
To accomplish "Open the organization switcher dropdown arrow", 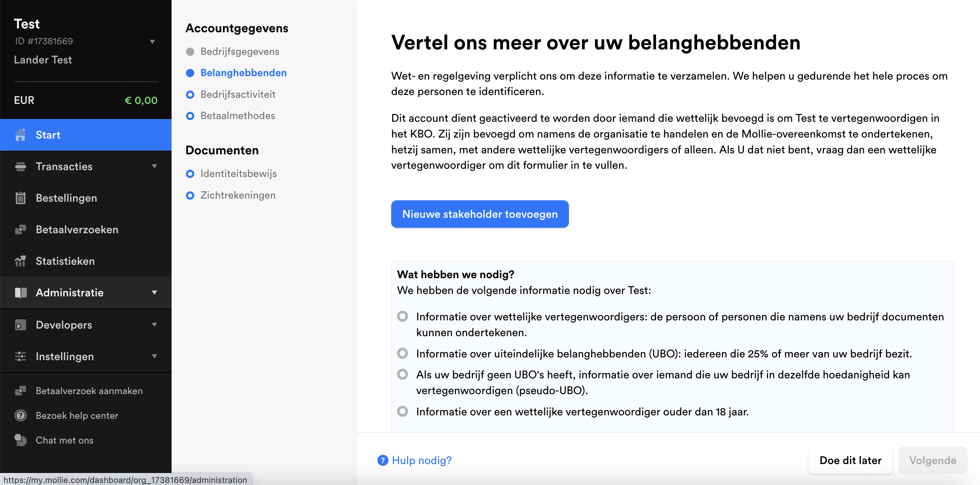I will [x=152, y=42].
